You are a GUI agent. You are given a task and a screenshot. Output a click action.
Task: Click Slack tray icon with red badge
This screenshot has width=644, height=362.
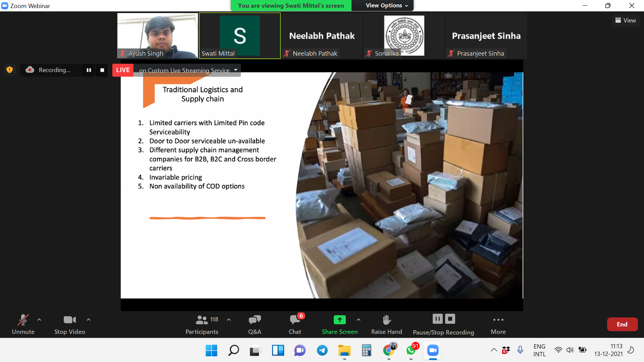(x=506, y=350)
